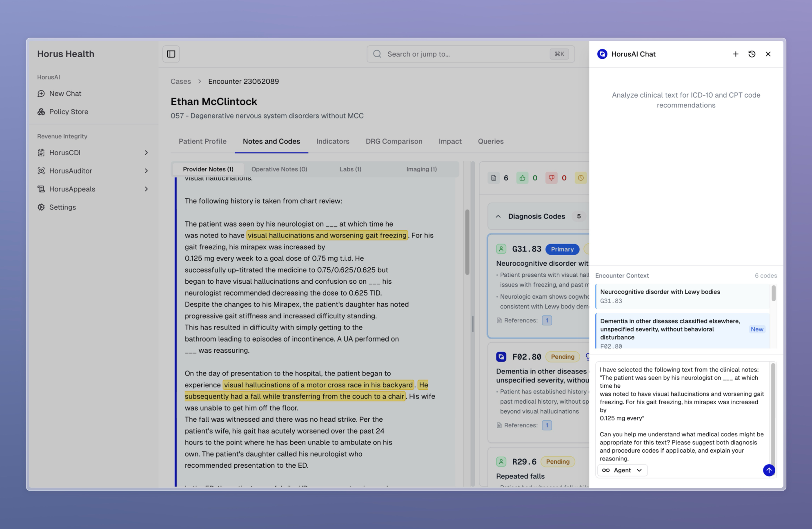Start a new HorusAI chat with plus icon
This screenshot has height=529, width=812.
tap(735, 54)
